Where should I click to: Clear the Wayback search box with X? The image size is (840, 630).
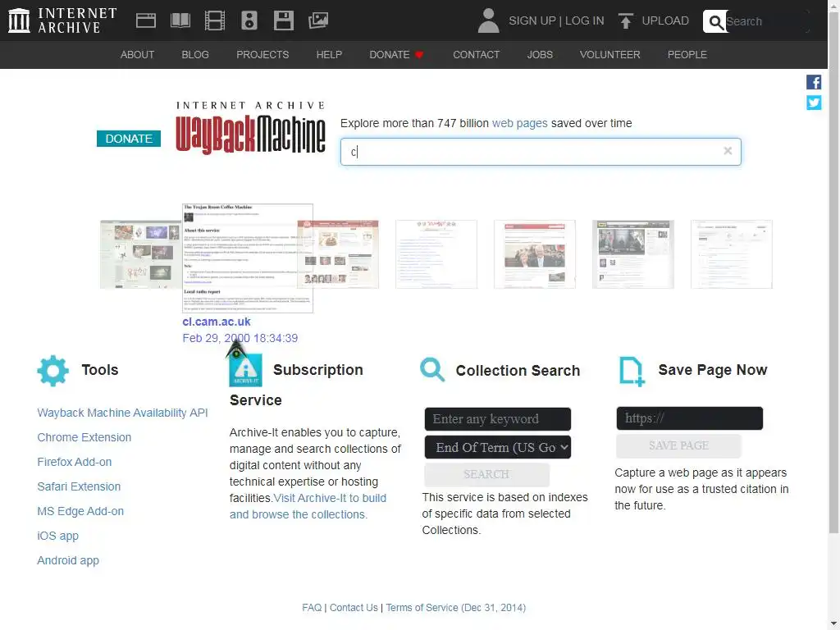(x=728, y=151)
